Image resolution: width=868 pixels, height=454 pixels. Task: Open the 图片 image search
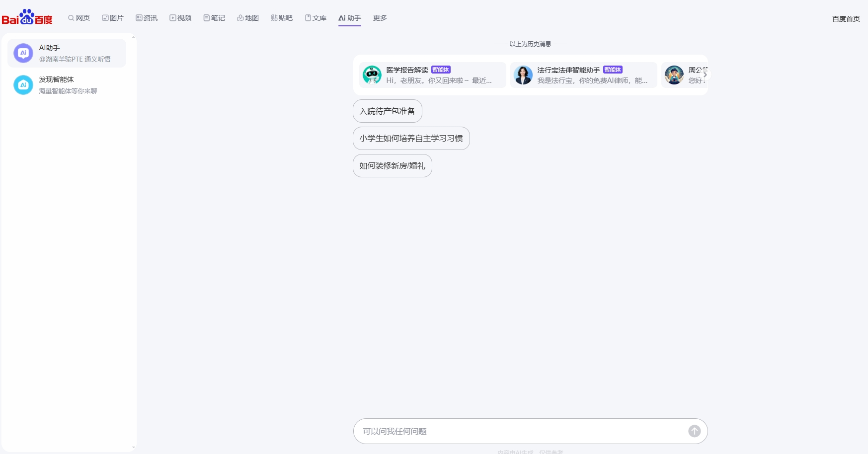(x=113, y=17)
